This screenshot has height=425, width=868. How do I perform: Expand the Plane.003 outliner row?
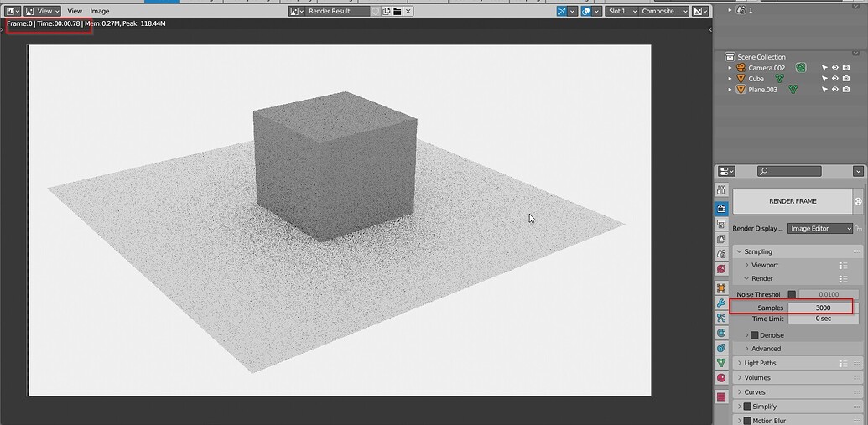[x=730, y=90]
